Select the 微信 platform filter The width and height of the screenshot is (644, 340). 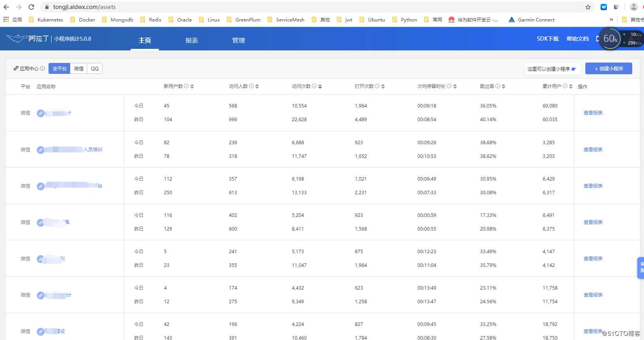tap(79, 68)
